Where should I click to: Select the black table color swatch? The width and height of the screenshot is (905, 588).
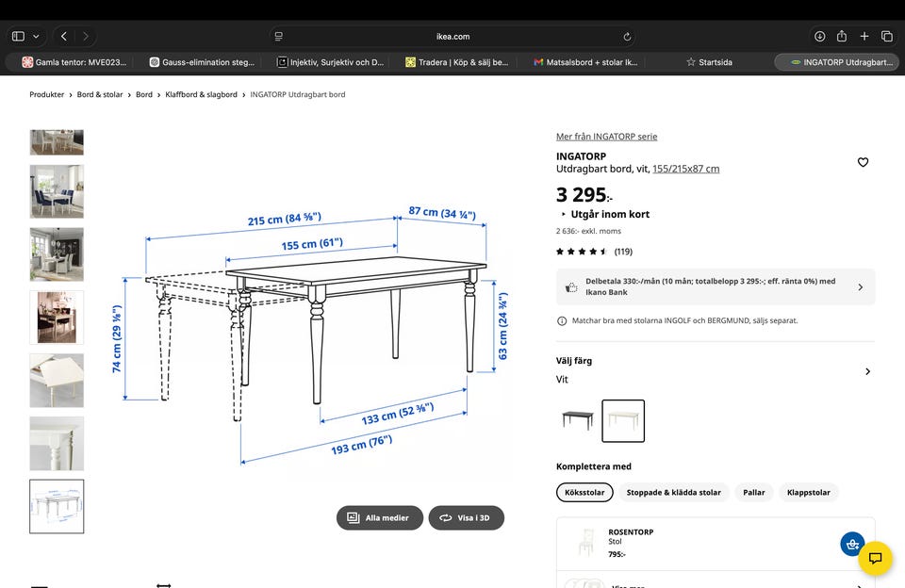point(578,420)
